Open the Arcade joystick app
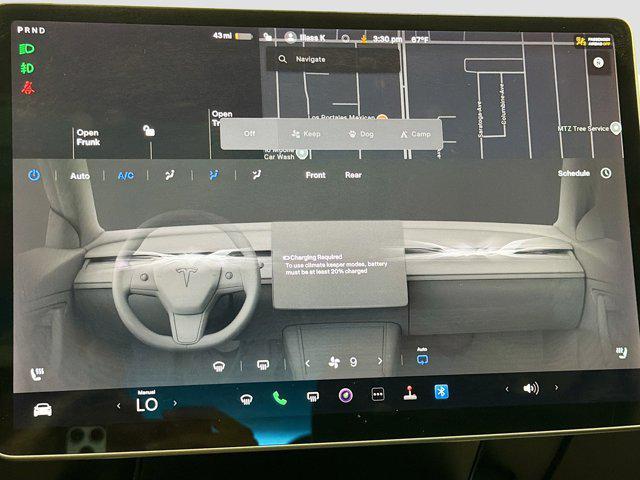This screenshot has width=640, height=480. click(410, 393)
